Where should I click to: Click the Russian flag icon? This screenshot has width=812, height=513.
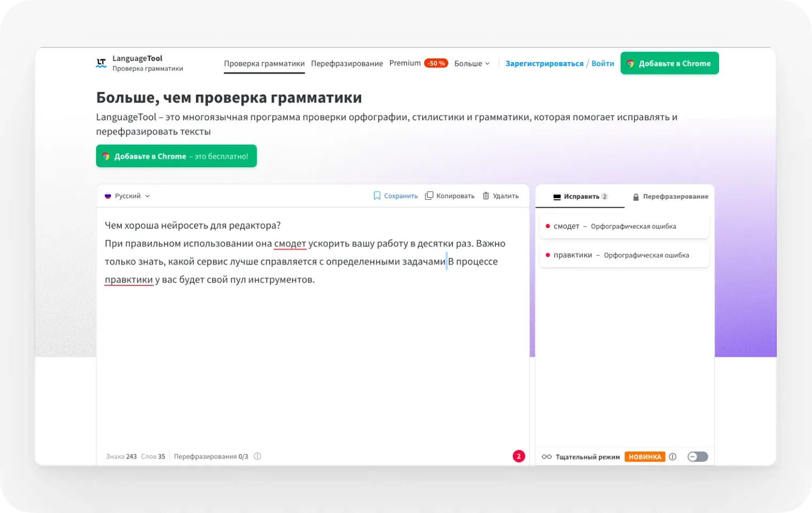(108, 196)
